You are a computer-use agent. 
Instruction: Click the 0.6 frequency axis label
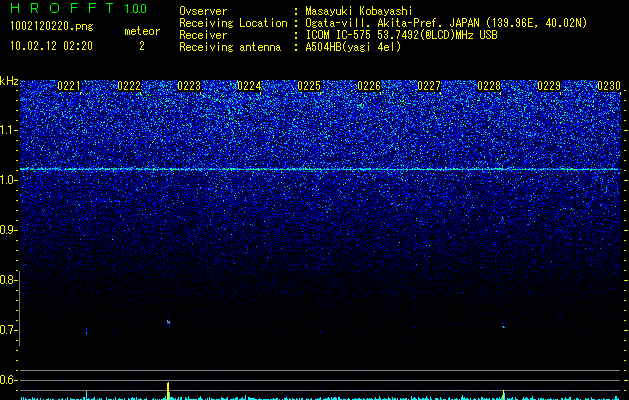(9, 380)
